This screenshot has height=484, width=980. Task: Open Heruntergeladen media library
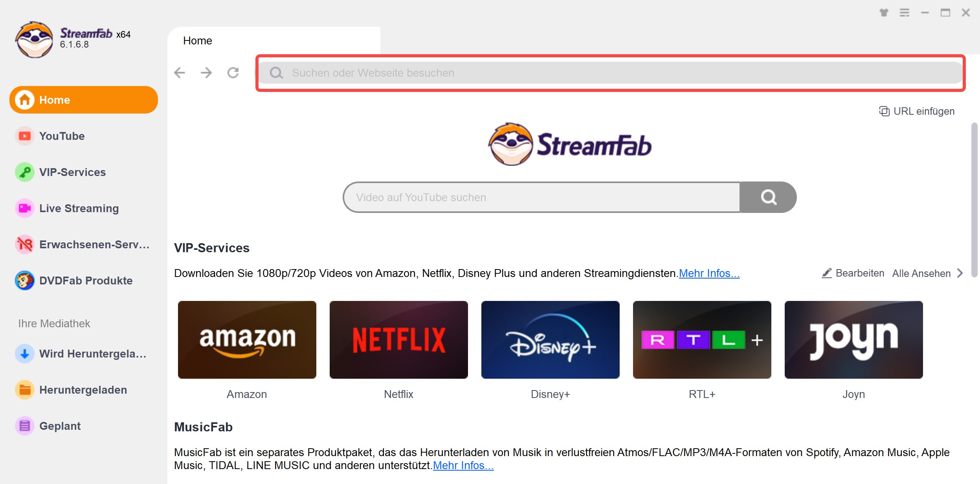pos(84,390)
